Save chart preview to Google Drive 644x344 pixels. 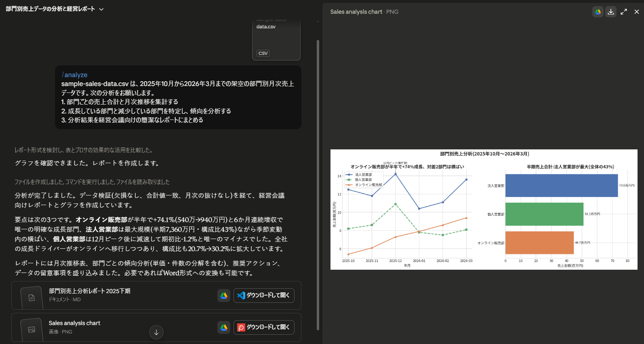click(x=598, y=12)
